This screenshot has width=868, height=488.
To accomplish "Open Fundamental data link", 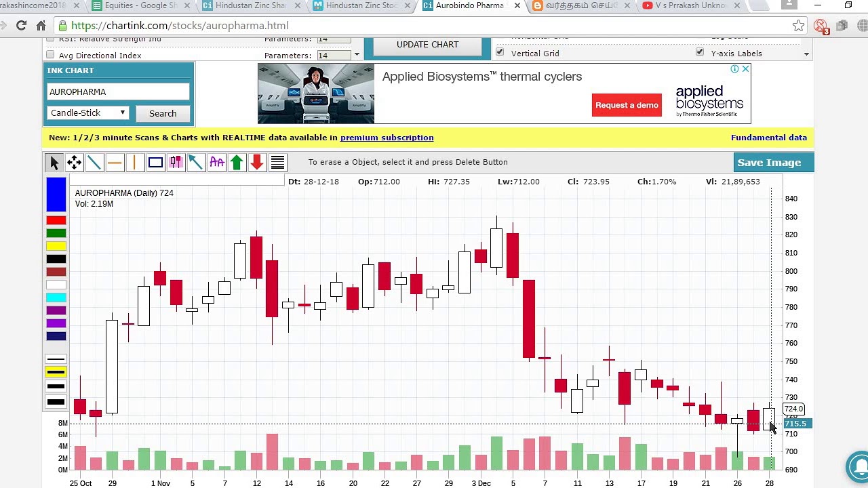I will (x=769, y=138).
